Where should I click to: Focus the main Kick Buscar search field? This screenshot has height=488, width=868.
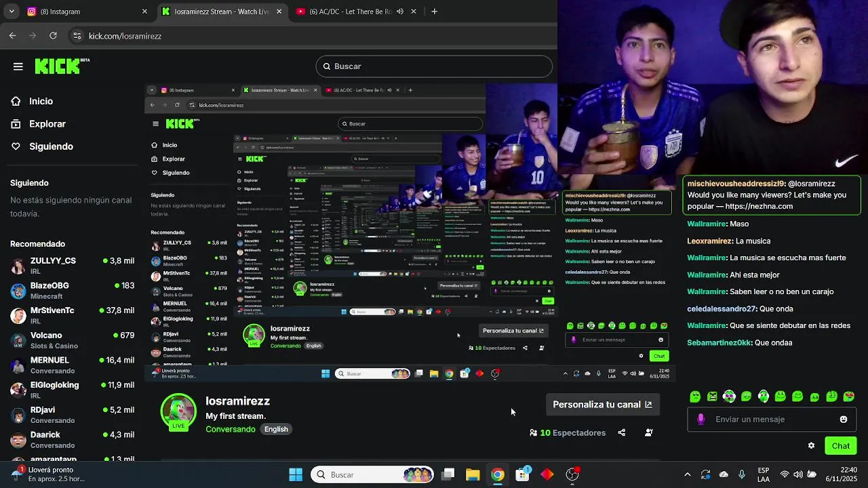[x=434, y=66]
